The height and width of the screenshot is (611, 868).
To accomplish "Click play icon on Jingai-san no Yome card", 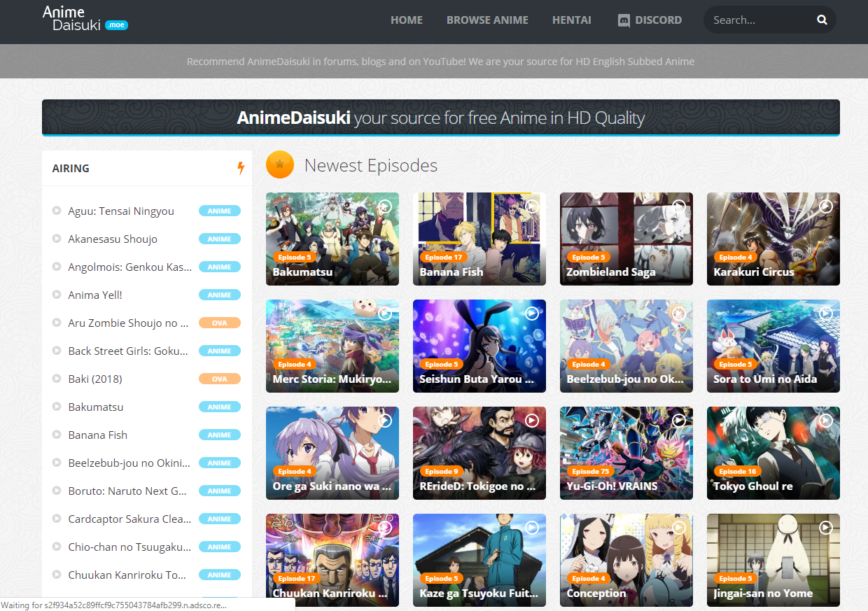I will [826, 528].
